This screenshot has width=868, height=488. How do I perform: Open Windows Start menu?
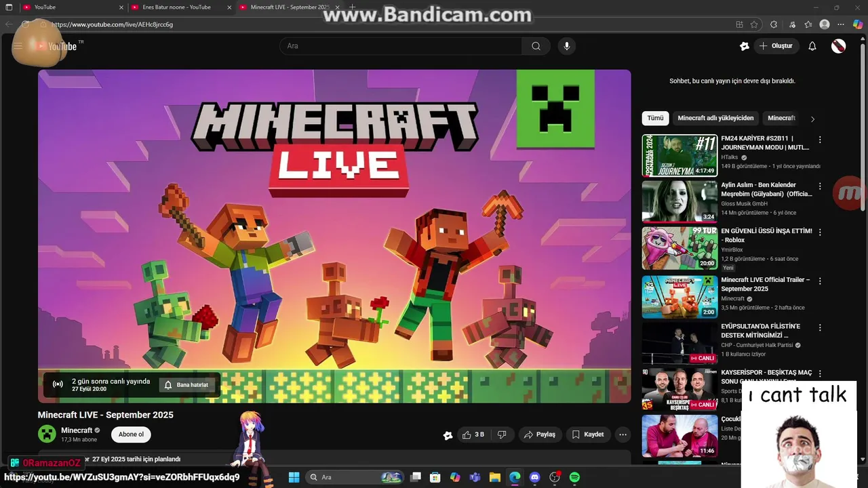[x=294, y=477]
